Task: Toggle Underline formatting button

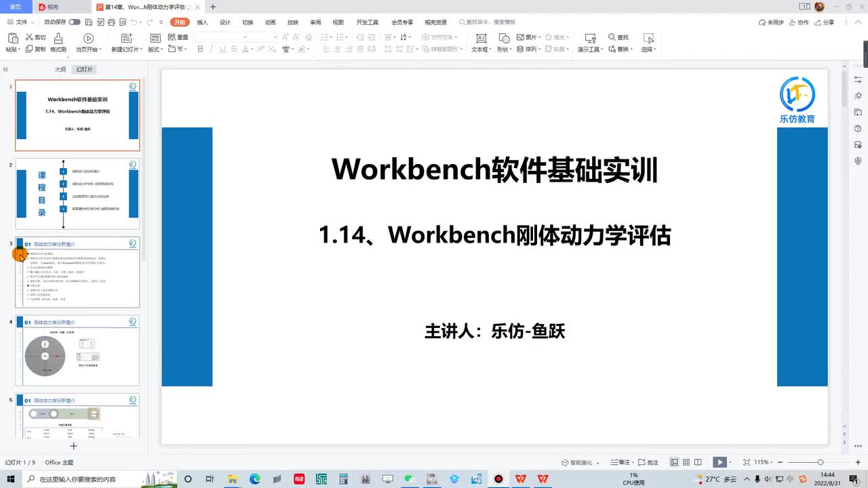Action: (222, 49)
